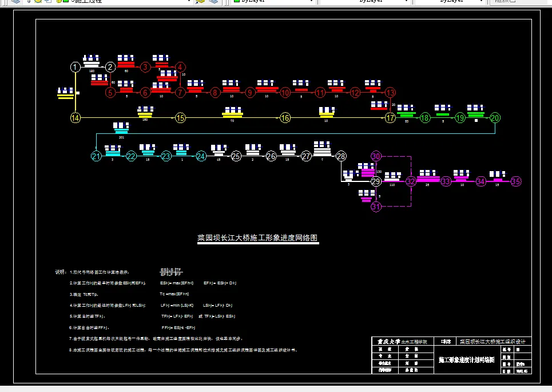Click the white node numbered 2
Viewport: 552px width, 392px height.
point(110,68)
